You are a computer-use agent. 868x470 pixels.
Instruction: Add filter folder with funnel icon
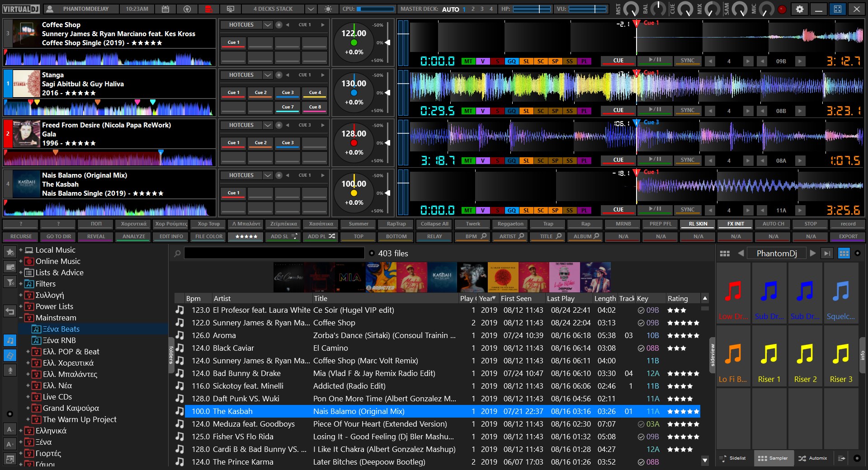click(10, 282)
